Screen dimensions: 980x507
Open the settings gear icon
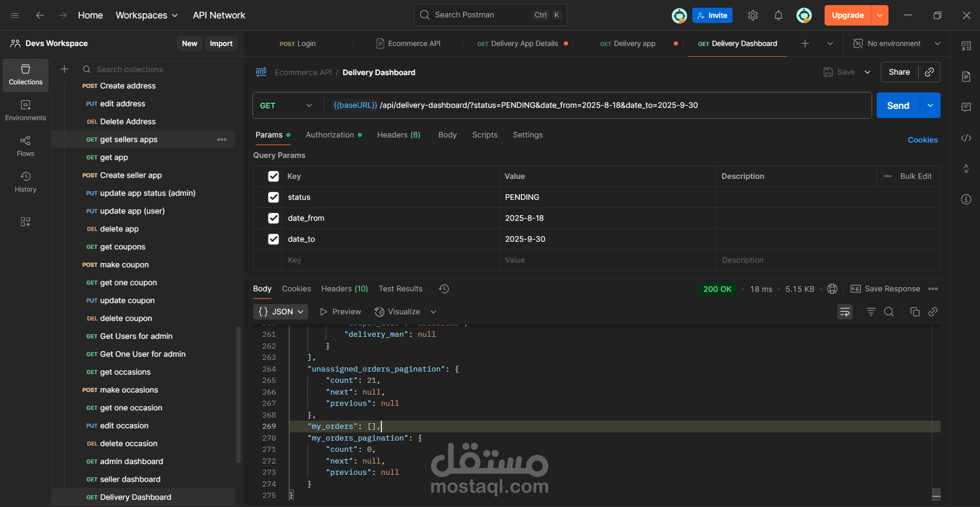(x=753, y=15)
